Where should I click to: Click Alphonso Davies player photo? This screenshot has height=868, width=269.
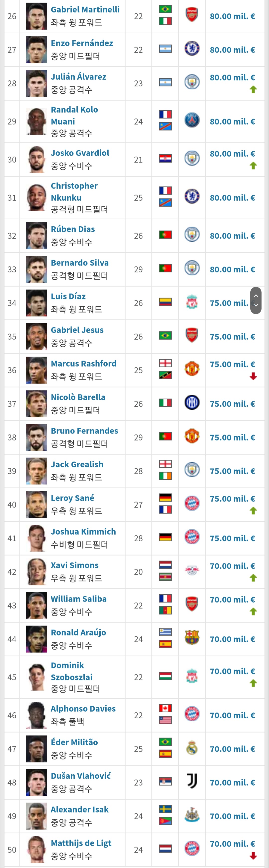[x=36, y=715]
